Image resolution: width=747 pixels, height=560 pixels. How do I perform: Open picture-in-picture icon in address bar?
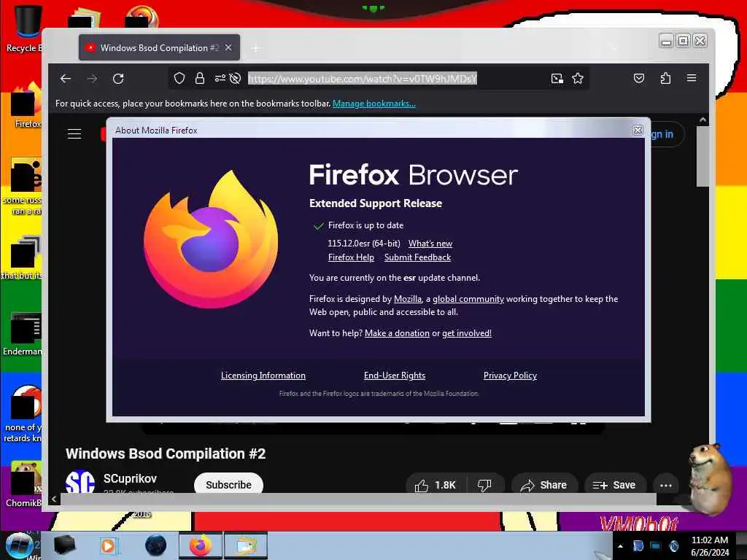pos(557,79)
